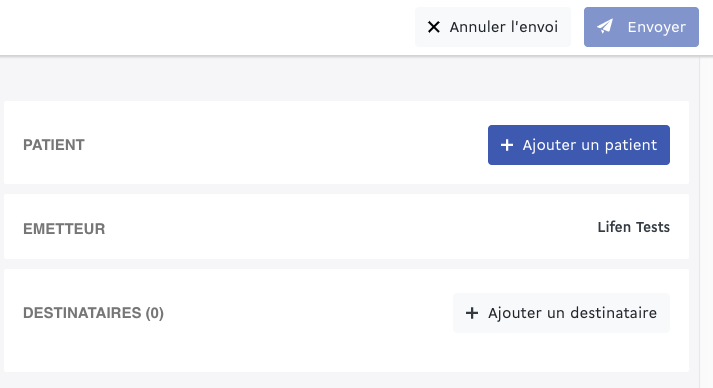Click the X icon beside Annuler l'envoi
The width and height of the screenshot is (713, 388).
(434, 27)
